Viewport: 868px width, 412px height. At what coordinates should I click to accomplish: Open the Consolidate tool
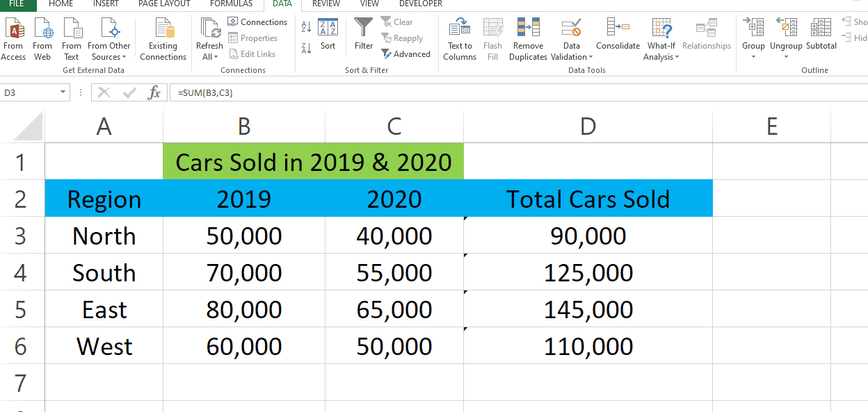coord(618,38)
